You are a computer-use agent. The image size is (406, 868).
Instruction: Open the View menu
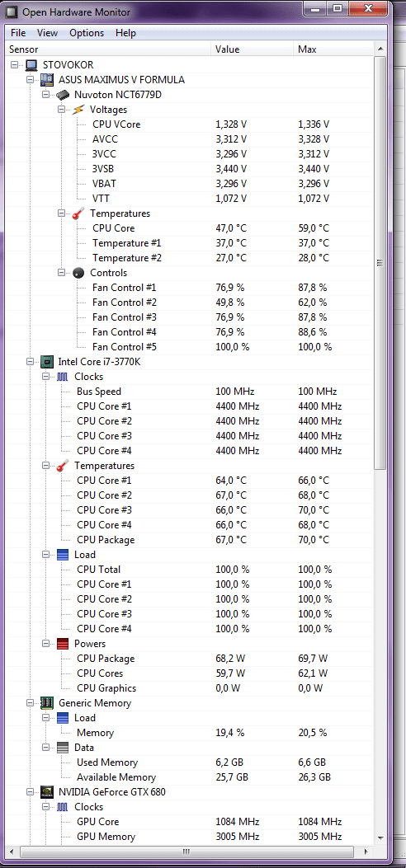point(47,33)
